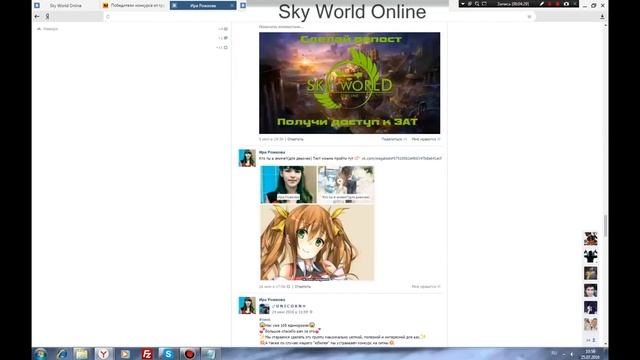Click Ира Рожкова avatar on UNICORN repost
The height and width of the screenshot is (360, 640).
pos(247,305)
